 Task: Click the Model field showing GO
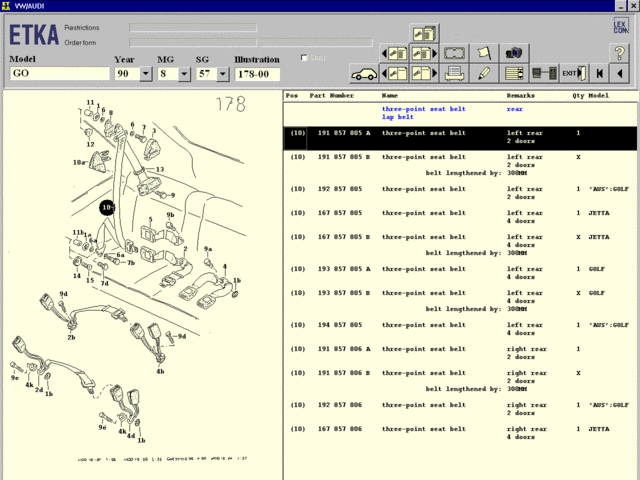click(x=60, y=73)
